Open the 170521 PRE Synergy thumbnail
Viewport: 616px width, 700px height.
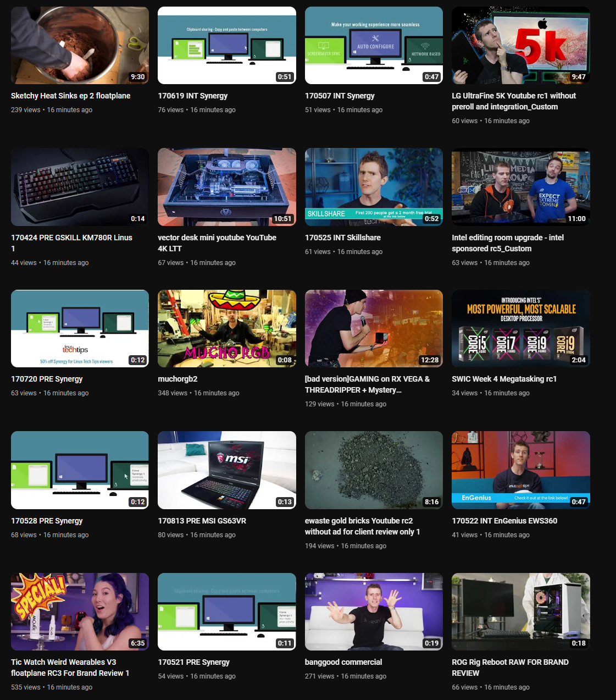227,611
